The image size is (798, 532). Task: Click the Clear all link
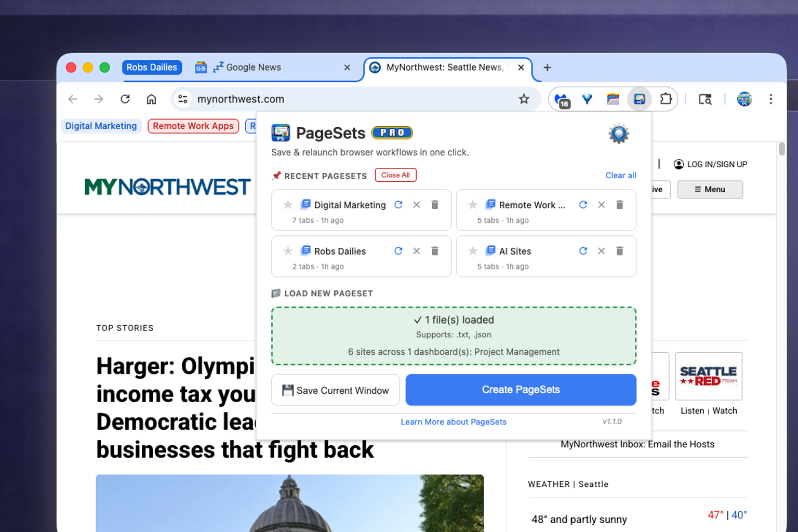(x=621, y=176)
